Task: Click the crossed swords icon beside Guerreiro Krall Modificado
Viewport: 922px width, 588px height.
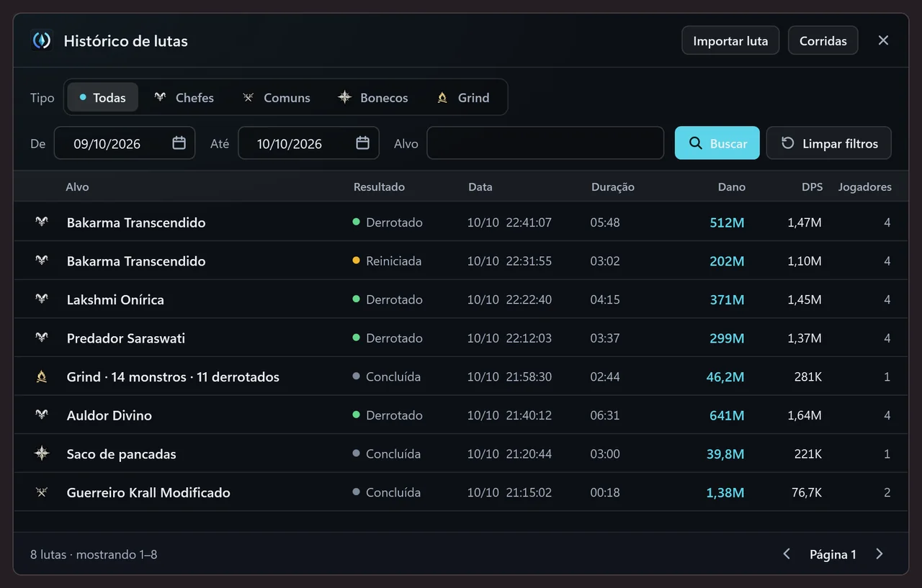Action: (42, 492)
